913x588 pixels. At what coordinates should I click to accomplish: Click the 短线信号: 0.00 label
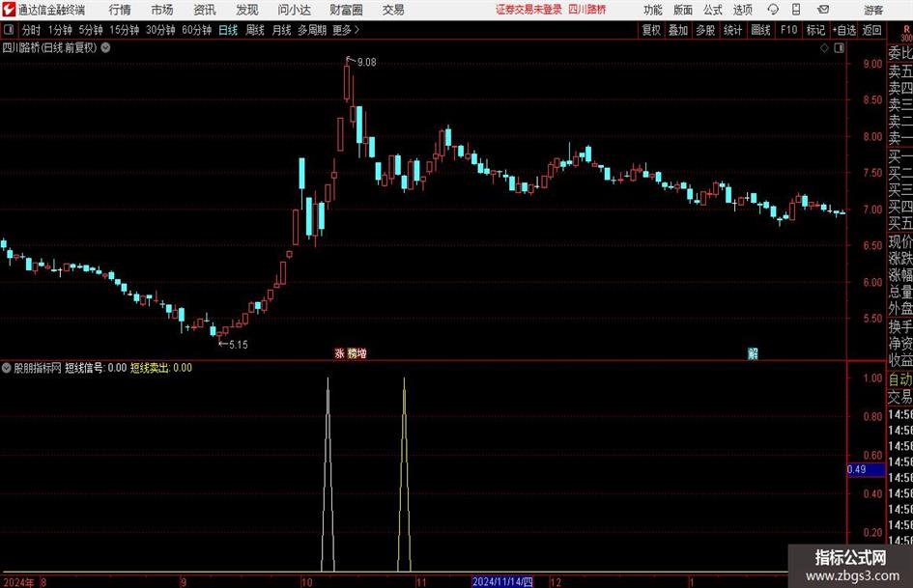point(96,368)
